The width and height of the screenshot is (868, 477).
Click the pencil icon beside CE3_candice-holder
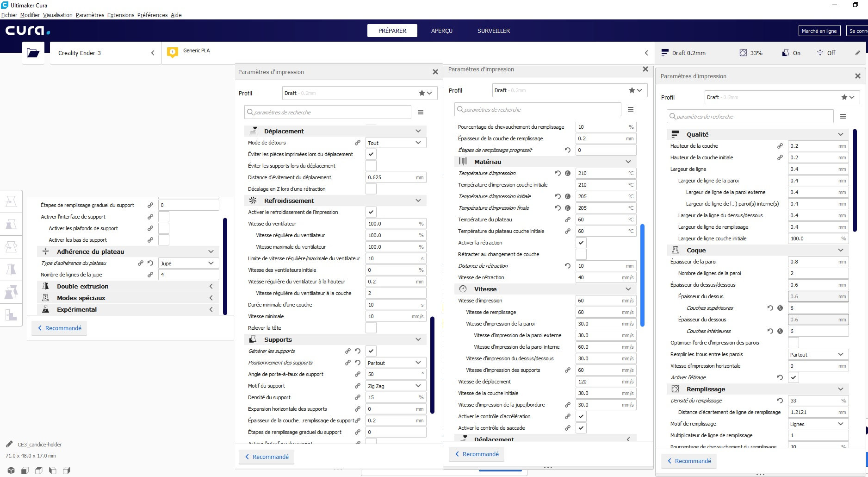click(9, 444)
